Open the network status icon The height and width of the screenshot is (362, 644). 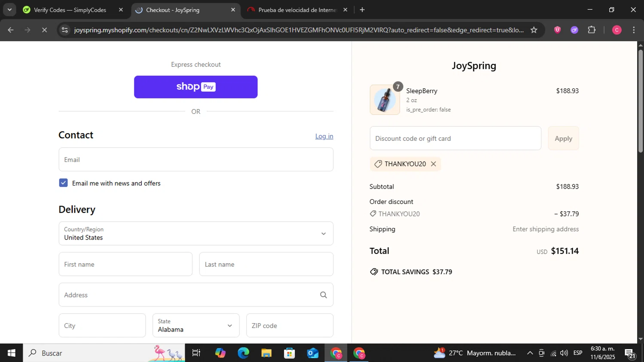(553, 353)
